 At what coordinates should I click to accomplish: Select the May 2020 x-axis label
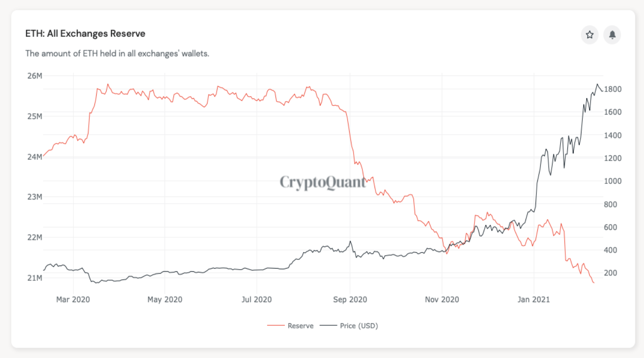(x=165, y=300)
